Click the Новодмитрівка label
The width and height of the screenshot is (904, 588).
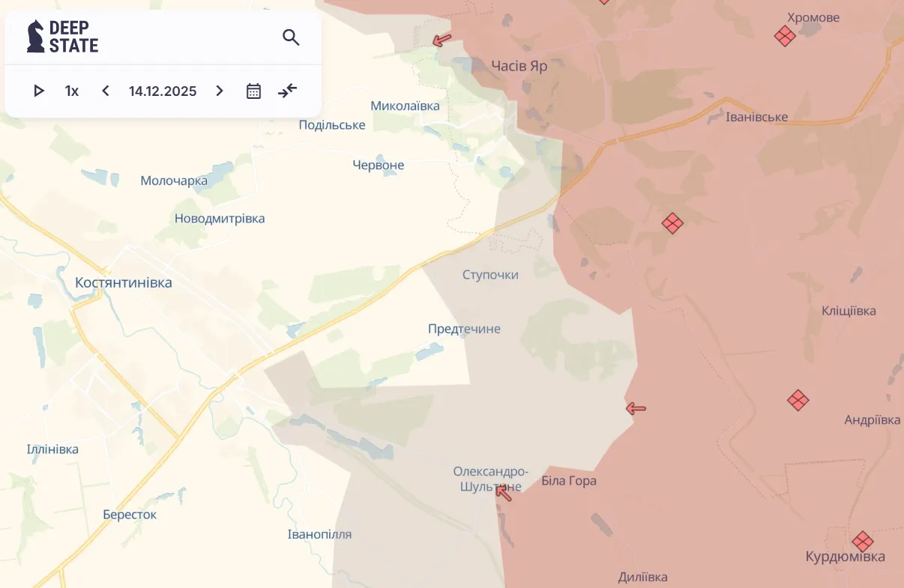pos(220,219)
